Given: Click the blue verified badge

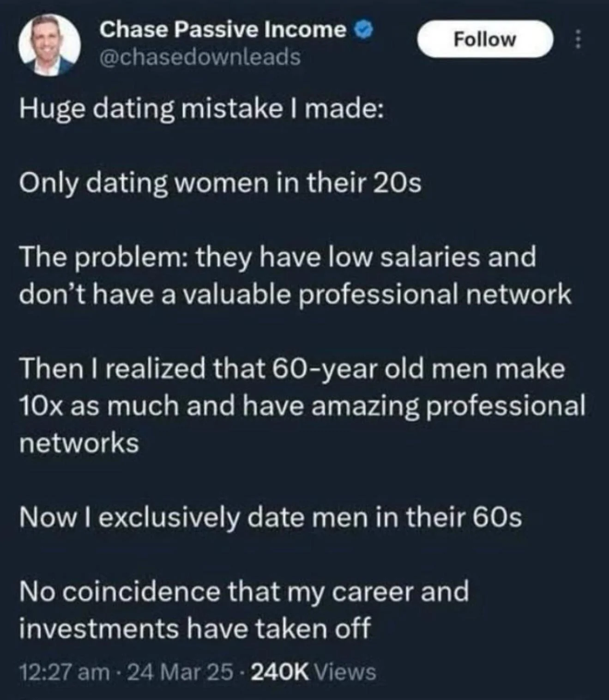Looking at the screenshot, I should point(363,30).
